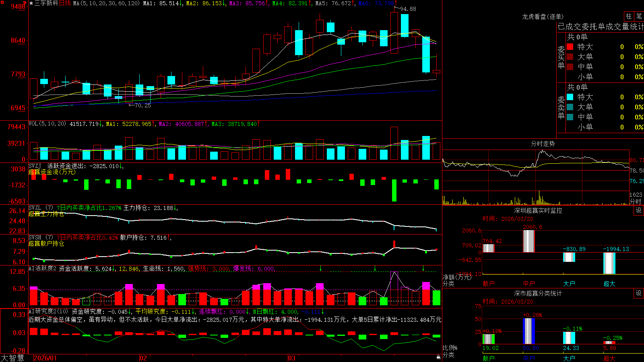Select 深市超赢分类统计 panel title

tap(538, 293)
